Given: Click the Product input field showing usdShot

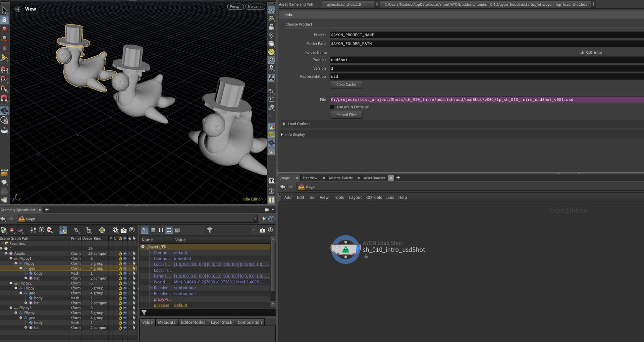Looking at the screenshot, I should pyautogui.click(x=487, y=60).
